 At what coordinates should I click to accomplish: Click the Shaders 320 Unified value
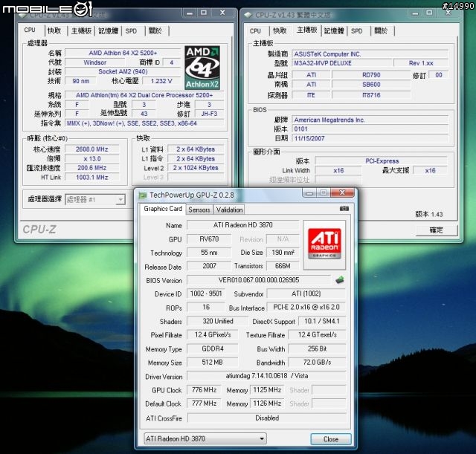point(218,321)
